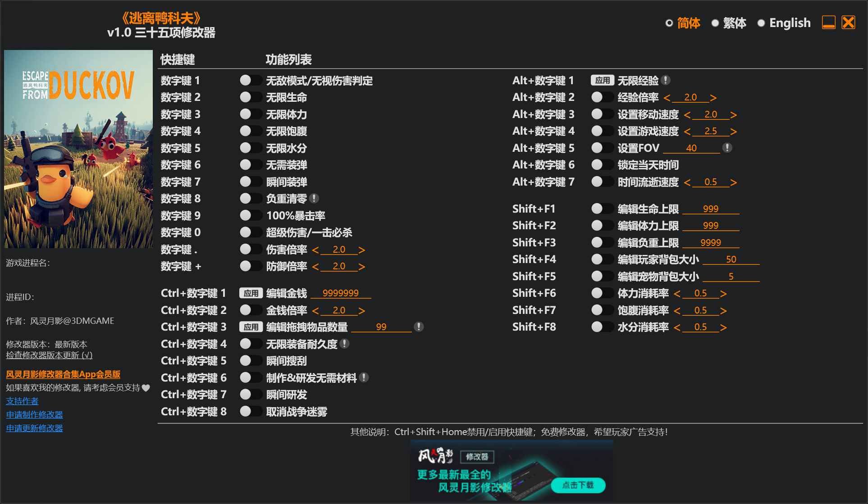868x504 pixels.
Task: Click the exclamation icon beside 无限装备耐久度
Action: [344, 343]
